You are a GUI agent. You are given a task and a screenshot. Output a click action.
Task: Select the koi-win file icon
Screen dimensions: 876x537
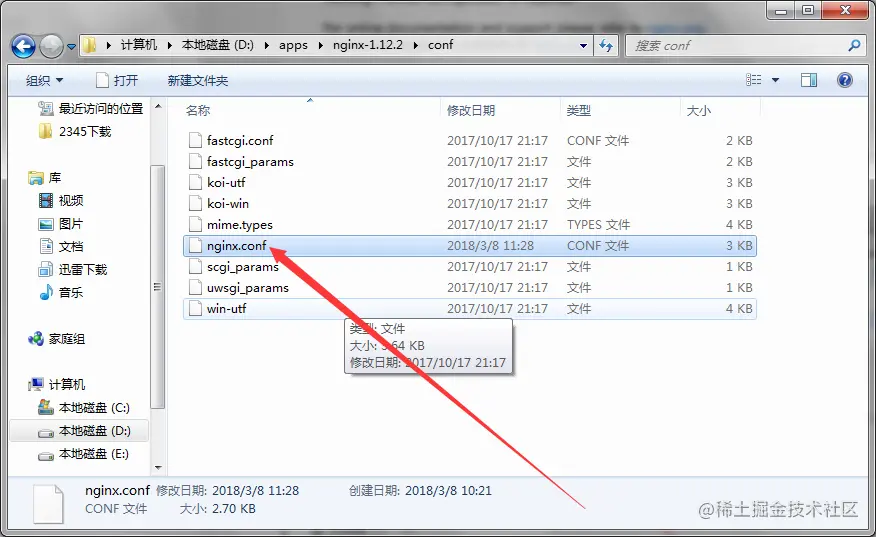195,203
